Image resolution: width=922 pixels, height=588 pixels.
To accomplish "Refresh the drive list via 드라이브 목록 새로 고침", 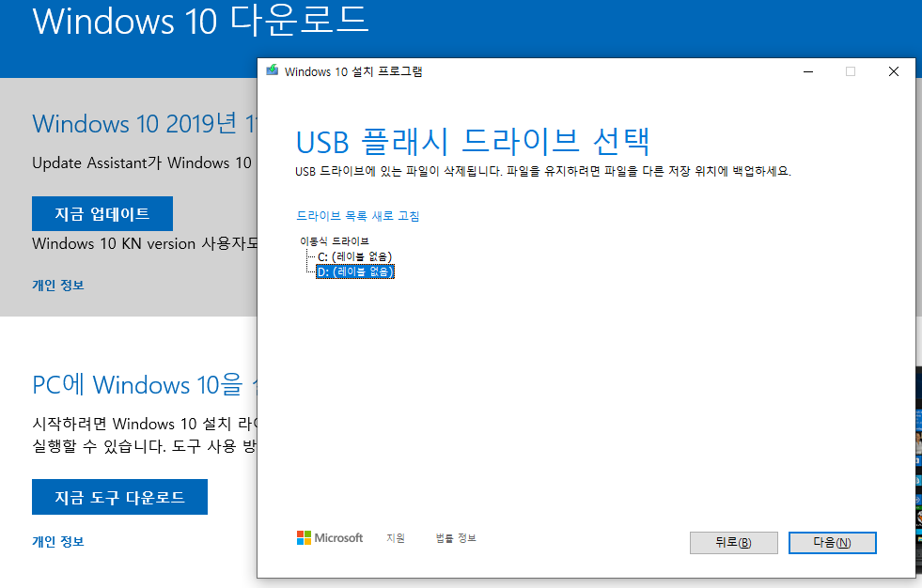I will click(357, 216).
